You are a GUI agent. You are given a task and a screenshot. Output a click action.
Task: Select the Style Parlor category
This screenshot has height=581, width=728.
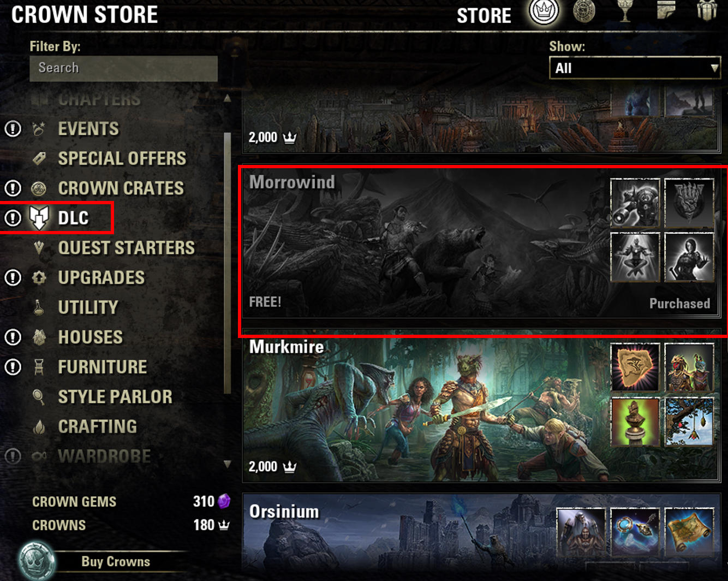(115, 397)
